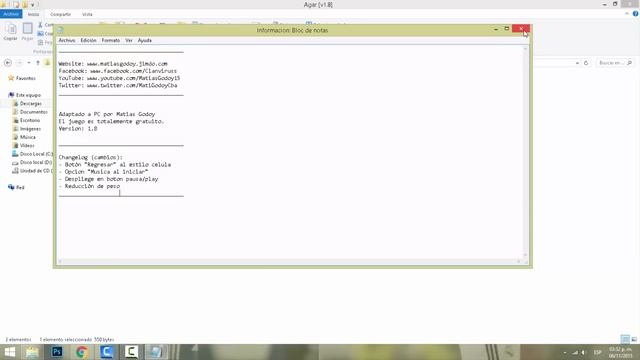Click the Twitter URL line in Notepad
Viewport: 640px width, 360px height.
(118, 85)
